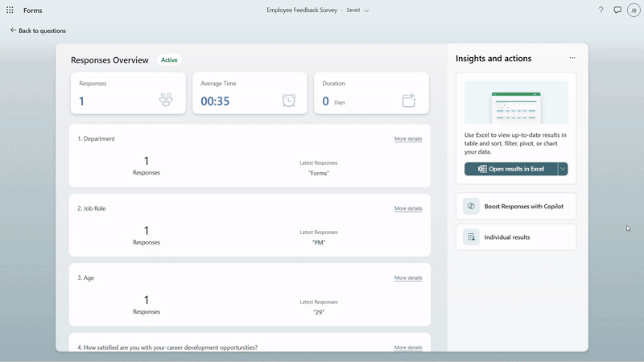Viewport: 644px width, 362px height.
Task: Click the Forms app title
Action: 32,10
